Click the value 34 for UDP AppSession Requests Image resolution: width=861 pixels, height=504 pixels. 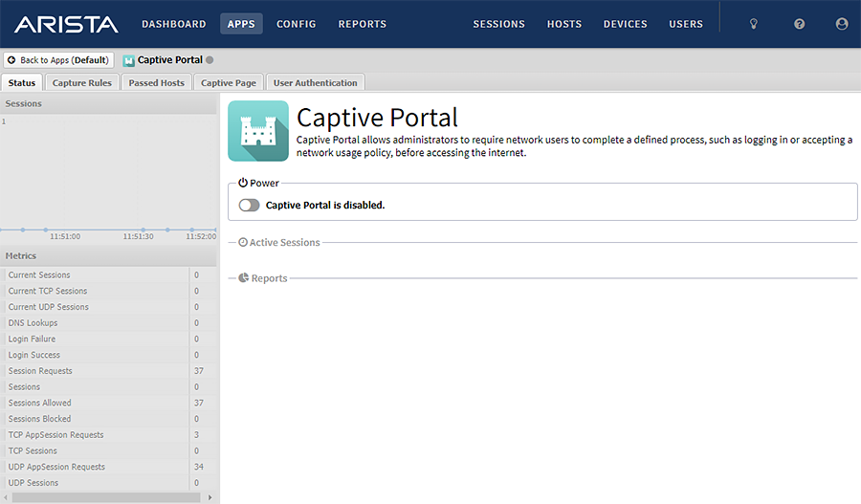[x=199, y=467]
